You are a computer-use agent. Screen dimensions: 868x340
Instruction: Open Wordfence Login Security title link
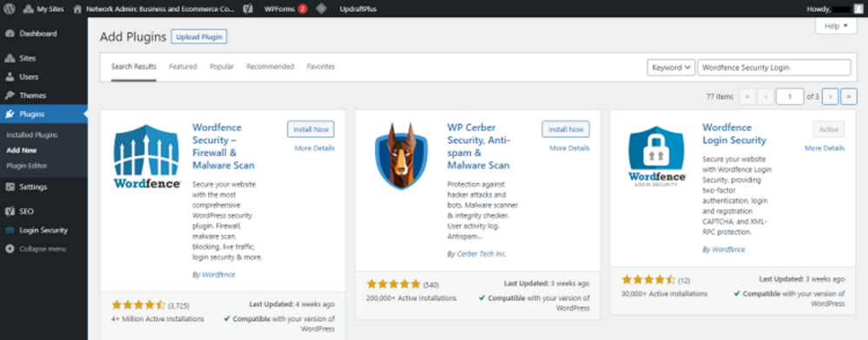click(734, 134)
